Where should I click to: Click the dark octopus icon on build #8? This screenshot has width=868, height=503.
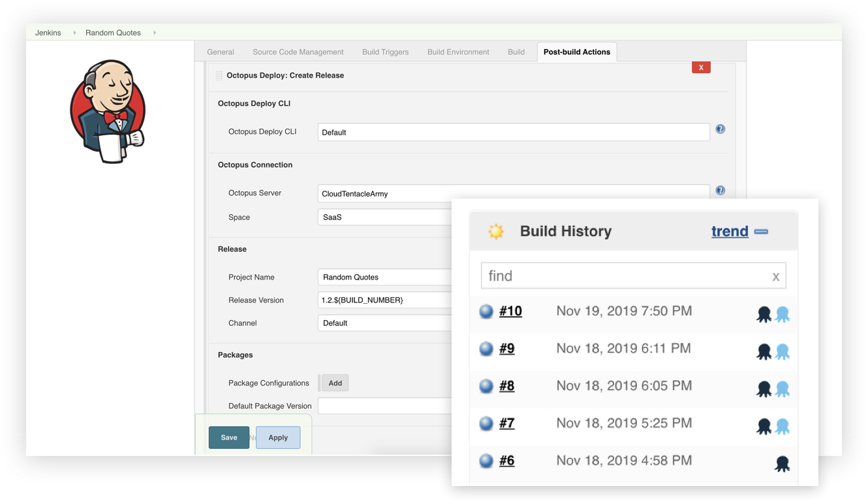[764, 389]
